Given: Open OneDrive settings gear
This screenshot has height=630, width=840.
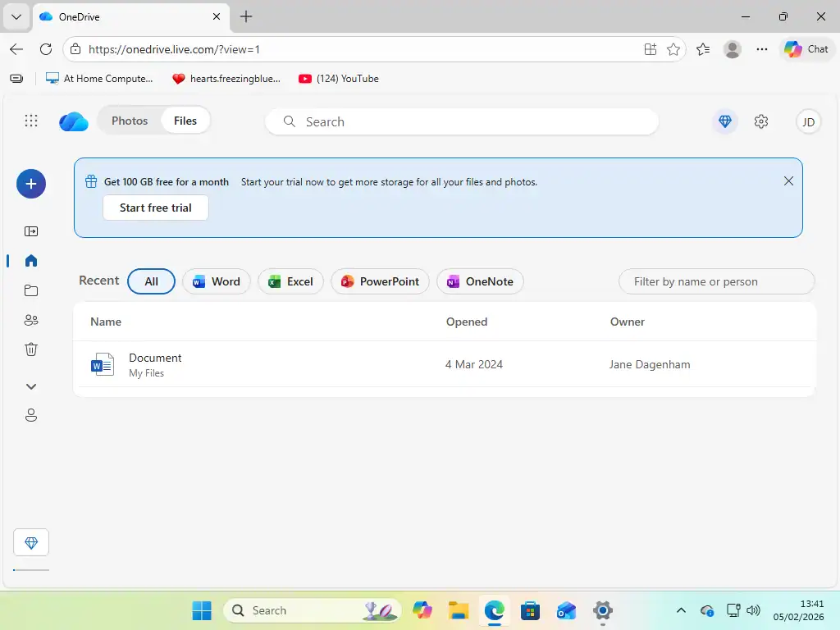Looking at the screenshot, I should pos(760,121).
